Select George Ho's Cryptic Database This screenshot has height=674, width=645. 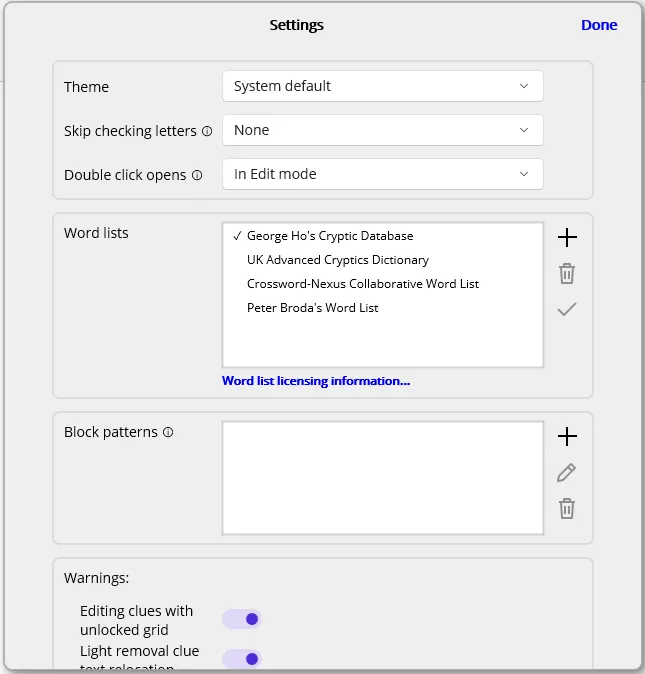coord(382,236)
